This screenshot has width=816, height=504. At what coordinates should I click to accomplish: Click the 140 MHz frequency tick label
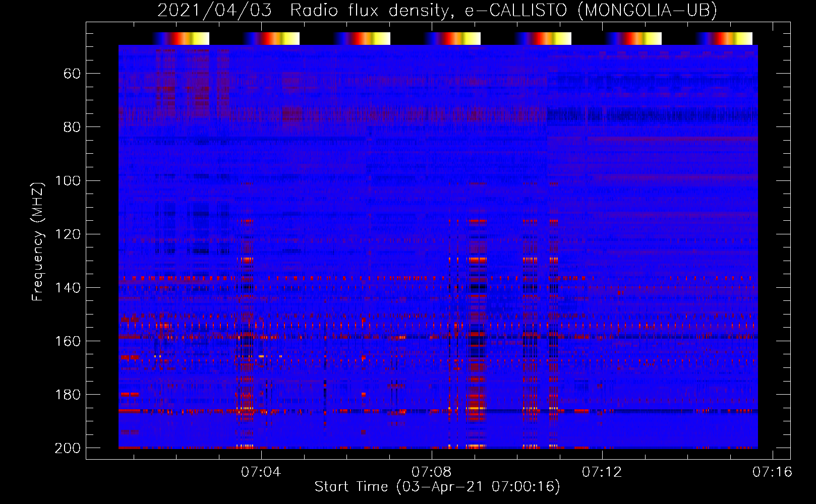coord(68,288)
